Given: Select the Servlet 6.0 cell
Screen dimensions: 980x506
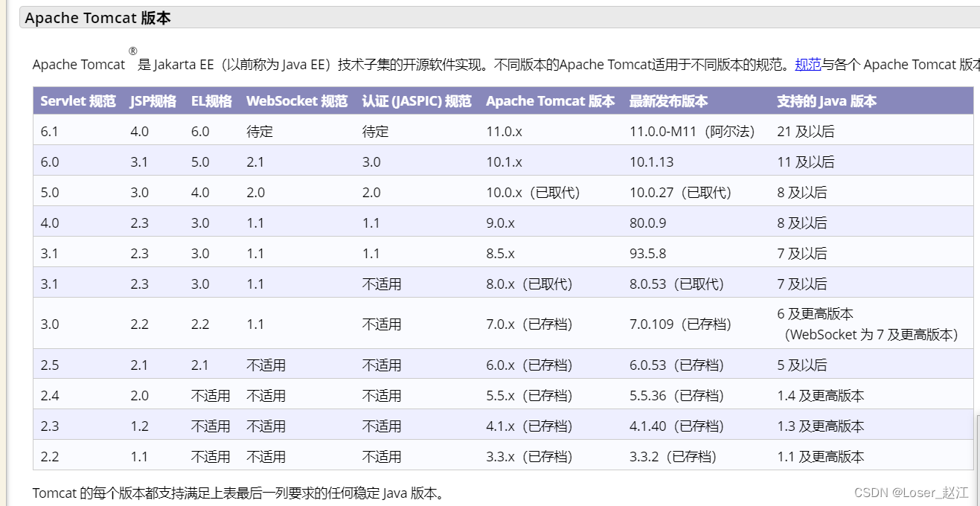Looking at the screenshot, I should (x=49, y=162).
